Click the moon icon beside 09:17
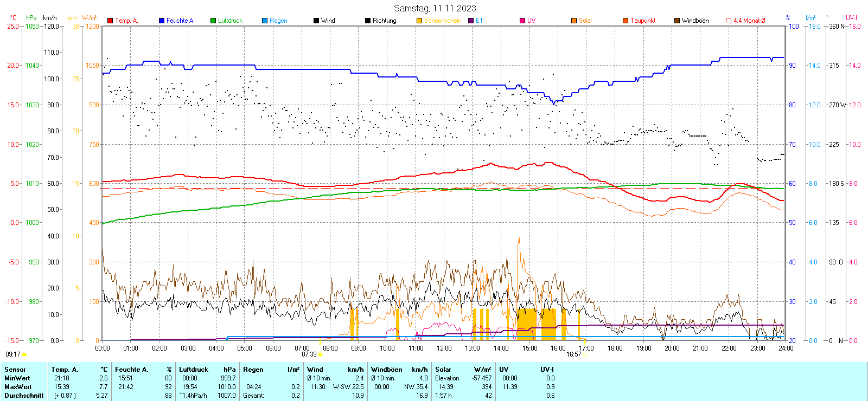Image resolution: width=868 pixels, height=401 pixels. tap(24, 354)
